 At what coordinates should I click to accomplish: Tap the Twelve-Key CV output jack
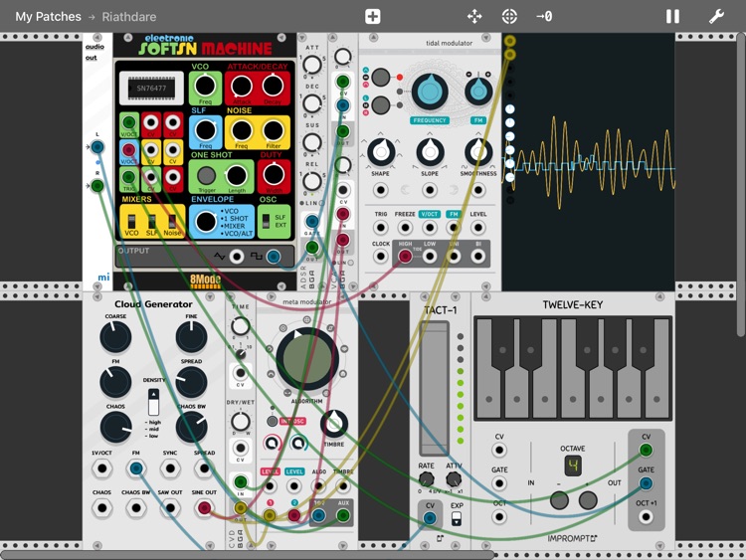646,450
